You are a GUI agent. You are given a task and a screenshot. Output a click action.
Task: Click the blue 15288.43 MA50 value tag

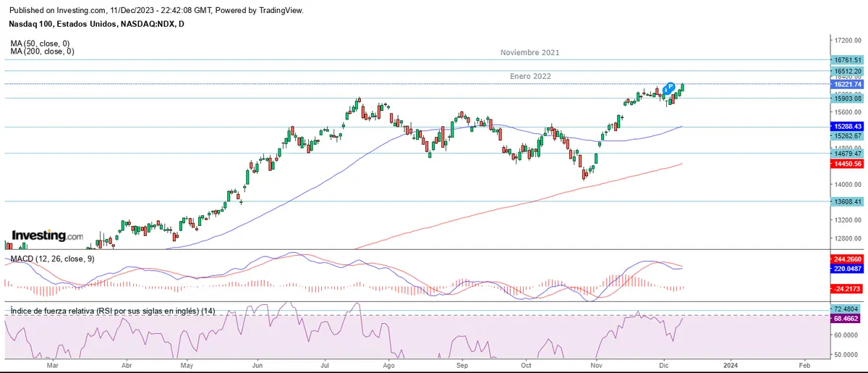(848, 127)
